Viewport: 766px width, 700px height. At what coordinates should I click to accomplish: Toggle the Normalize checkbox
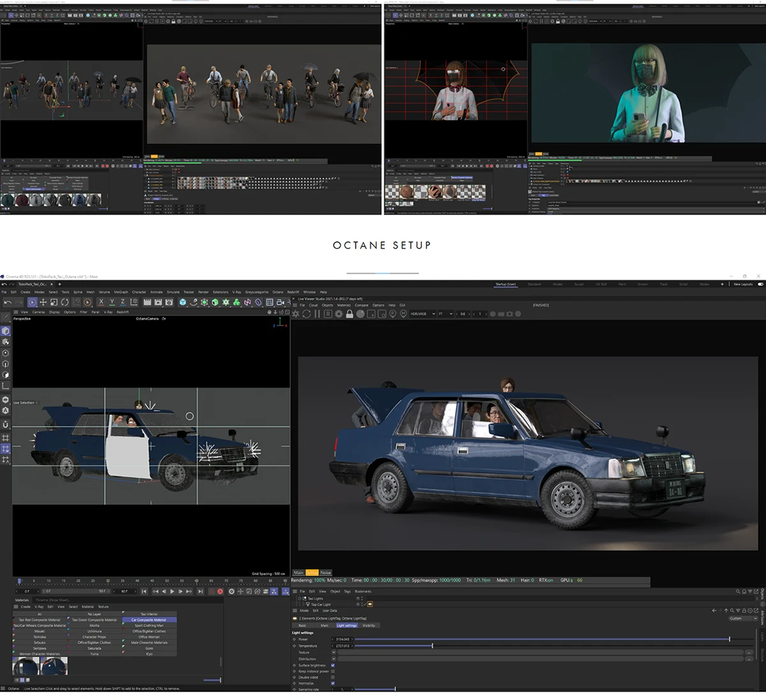333,683
